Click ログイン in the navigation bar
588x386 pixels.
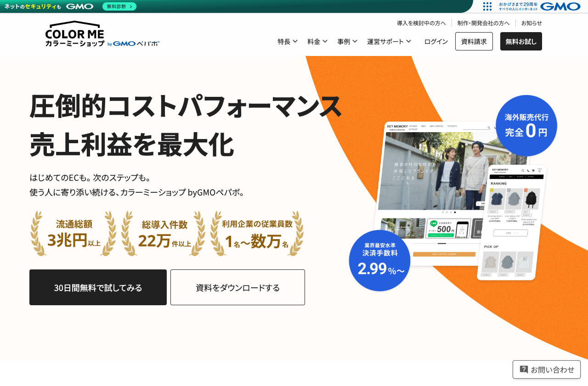click(x=435, y=41)
